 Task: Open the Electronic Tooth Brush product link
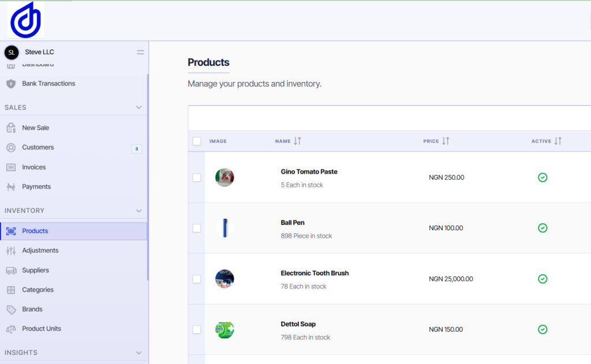pyautogui.click(x=315, y=273)
